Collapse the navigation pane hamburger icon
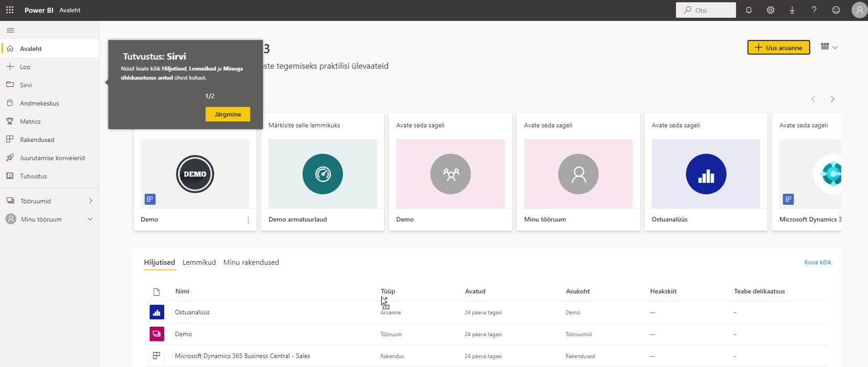 [x=10, y=30]
